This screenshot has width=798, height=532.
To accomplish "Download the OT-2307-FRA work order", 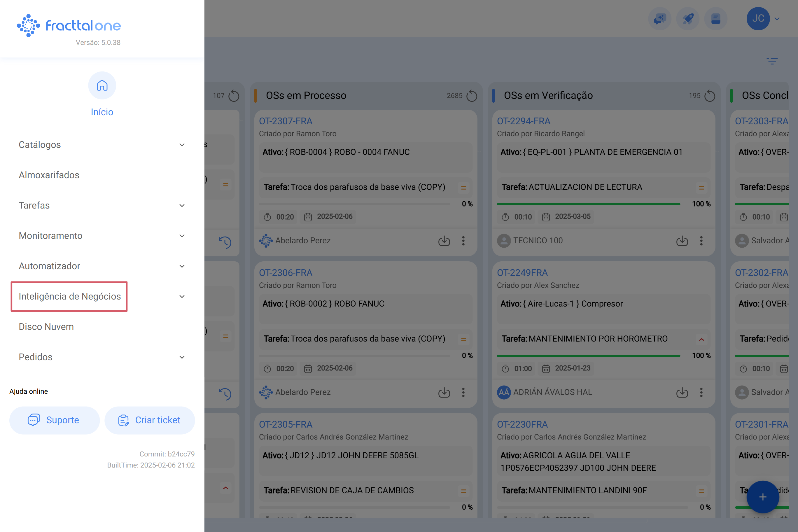I will (x=444, y=241).
